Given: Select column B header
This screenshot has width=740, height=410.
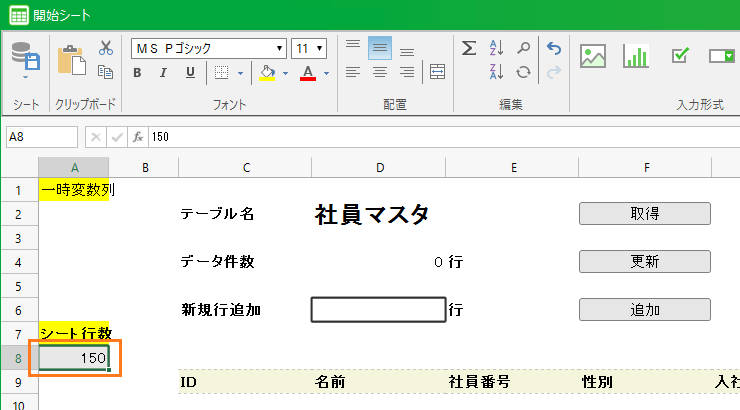Looking at the screenshot, I should tap(144, 167).
